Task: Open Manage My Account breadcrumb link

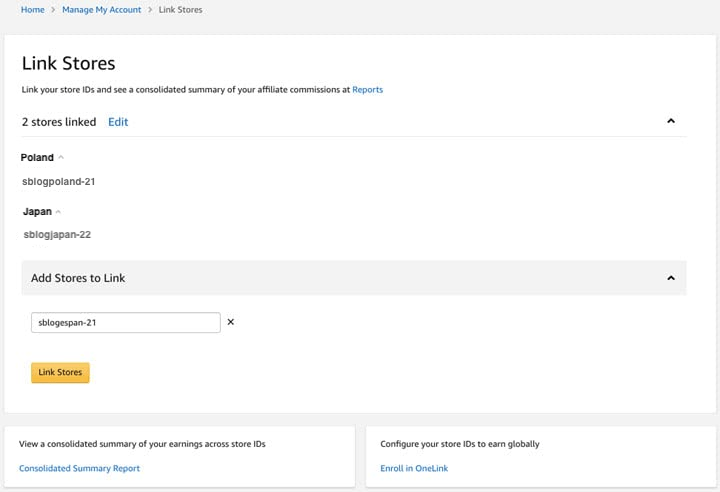Action: pos(100,9)
